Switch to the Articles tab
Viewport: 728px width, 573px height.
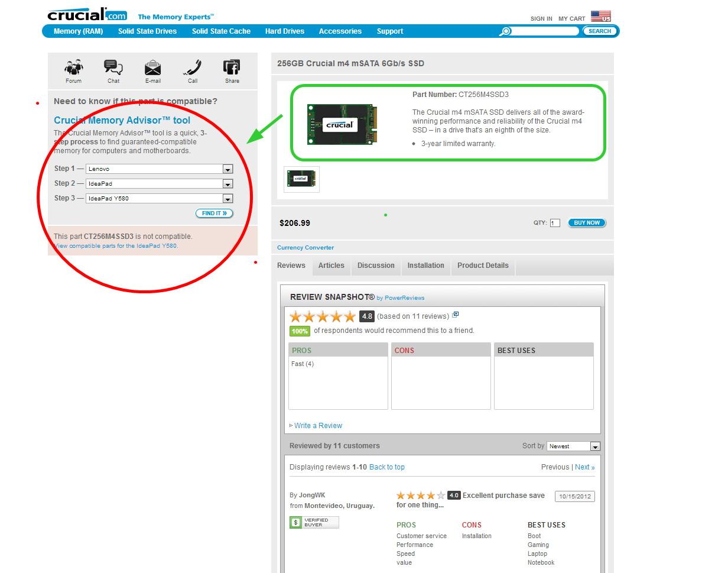click(x=331, y=266)
